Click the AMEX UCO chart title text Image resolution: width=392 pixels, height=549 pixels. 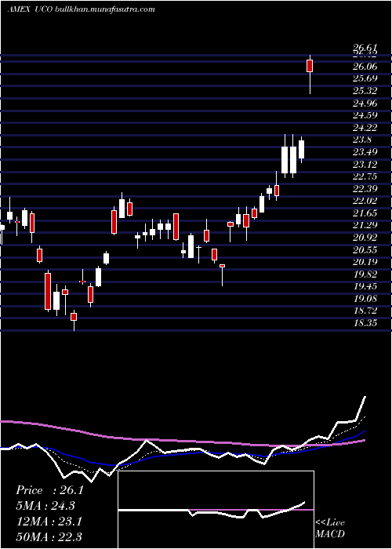pos(30,9)
